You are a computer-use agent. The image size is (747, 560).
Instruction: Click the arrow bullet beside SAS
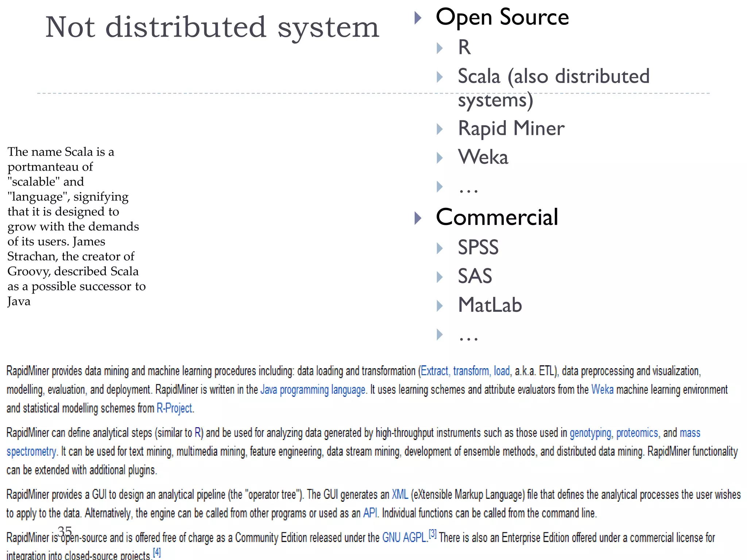click(x=440, y=277)
